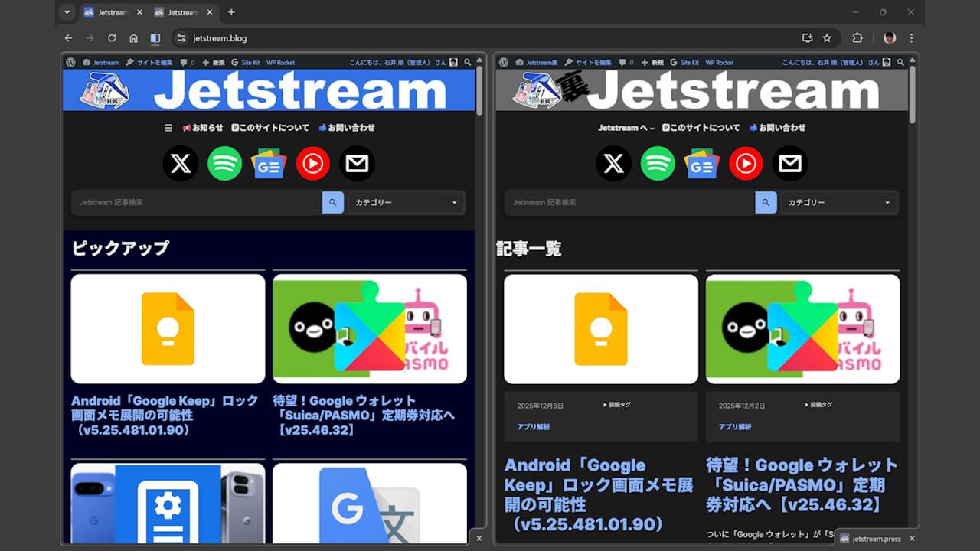The width and height of the screenshot is (980, 551).
Task: Expand the 'Jetstream へ' menu in right pane
Action: point(626,128)
